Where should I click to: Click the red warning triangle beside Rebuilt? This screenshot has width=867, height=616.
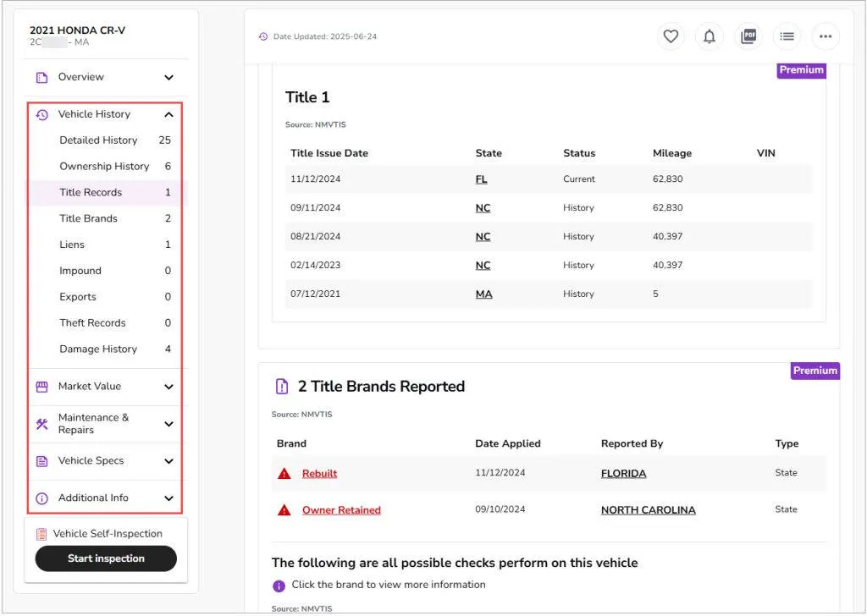[284, 474]
